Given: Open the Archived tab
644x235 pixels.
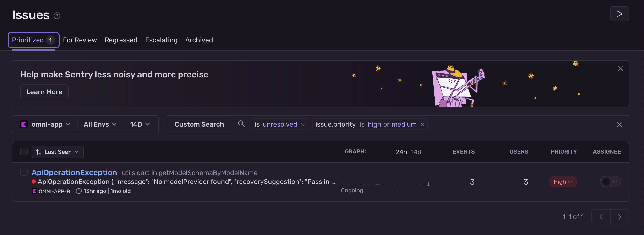Looking at the screenshot, I should 199,40.
